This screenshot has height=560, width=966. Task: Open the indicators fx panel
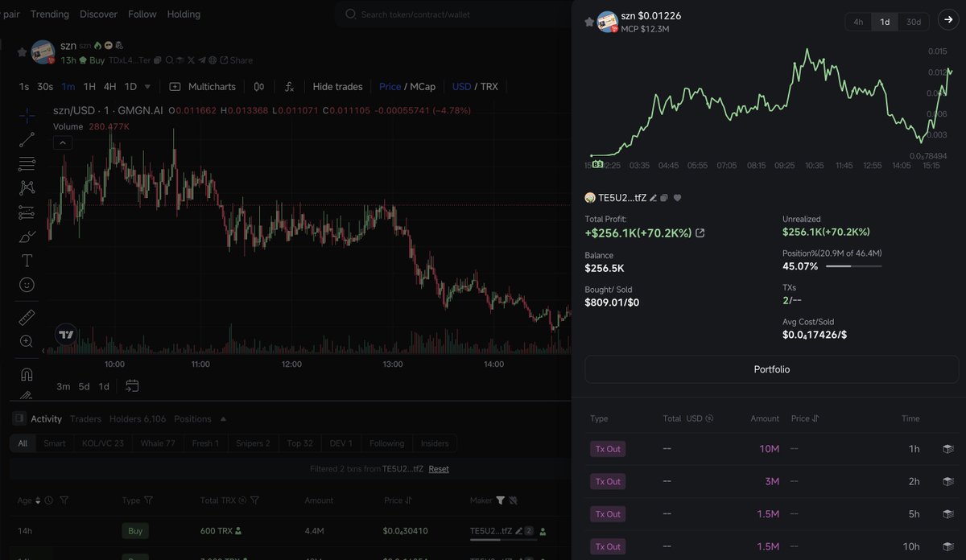point(288,86)
